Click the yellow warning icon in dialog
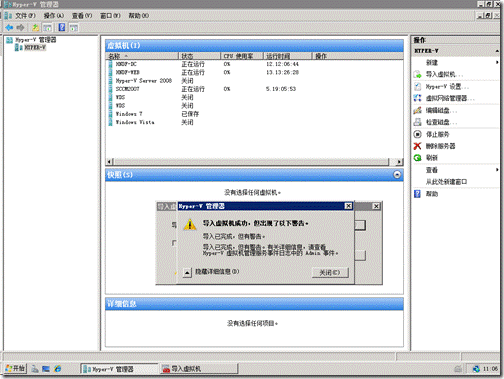 tap(190, 224)
